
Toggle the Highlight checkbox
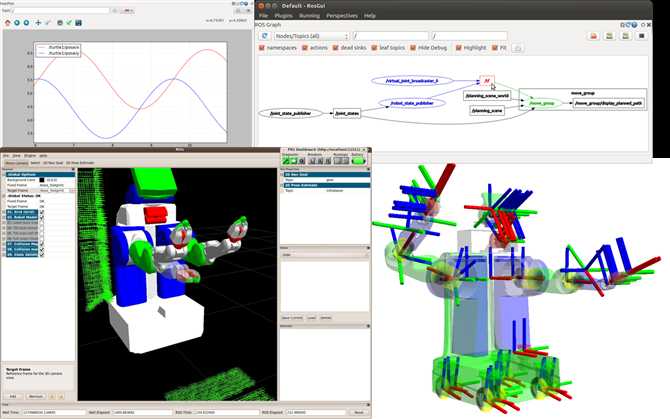point(458,48)
